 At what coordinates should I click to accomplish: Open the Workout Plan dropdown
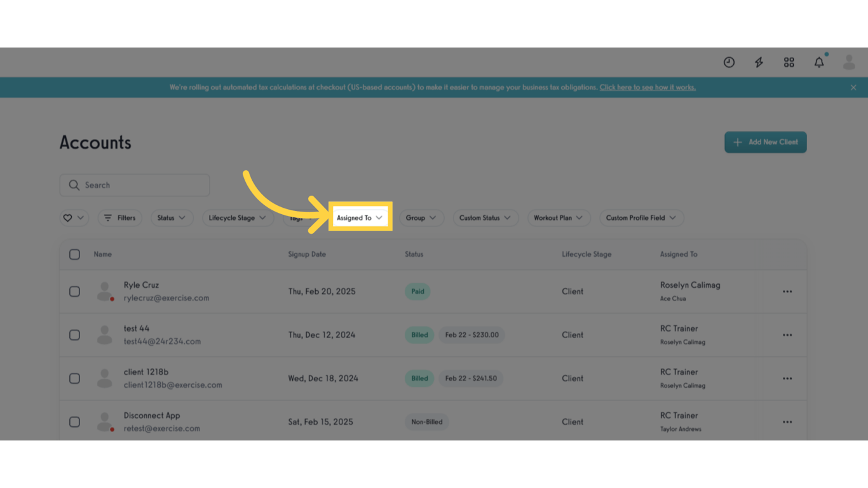point(559,217)
